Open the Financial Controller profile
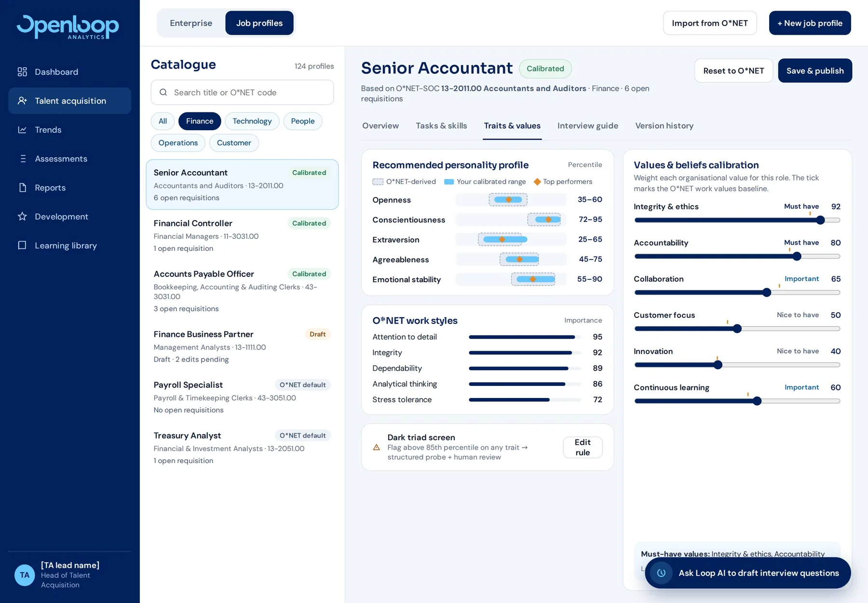Image resolution: width=868 pixels, height=603 pixels. [242, 235]
